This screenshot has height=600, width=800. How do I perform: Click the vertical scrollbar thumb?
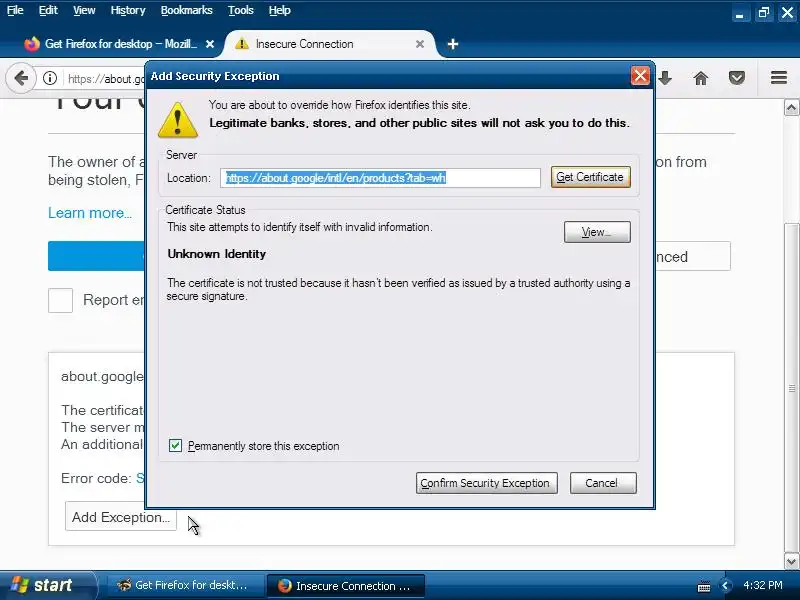(x=791, y=388)
